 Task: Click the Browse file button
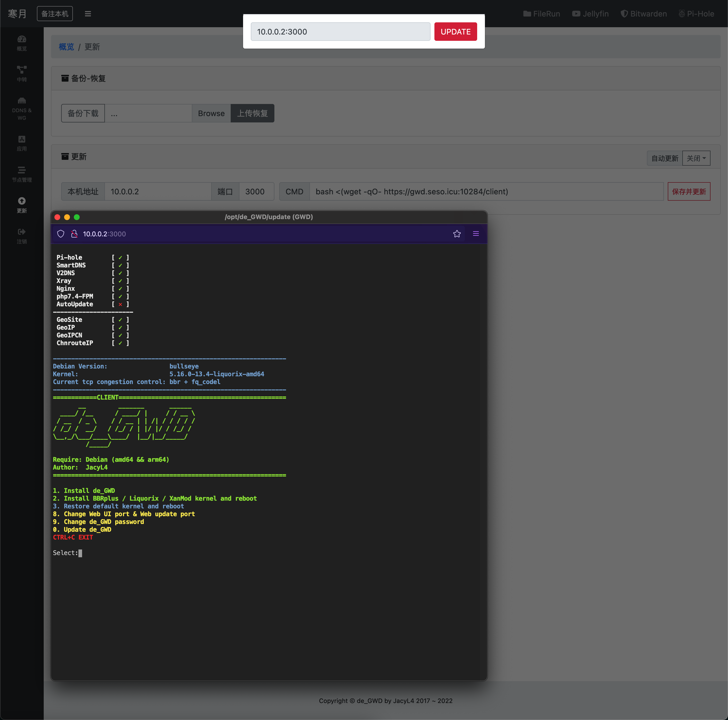[211, 113]
